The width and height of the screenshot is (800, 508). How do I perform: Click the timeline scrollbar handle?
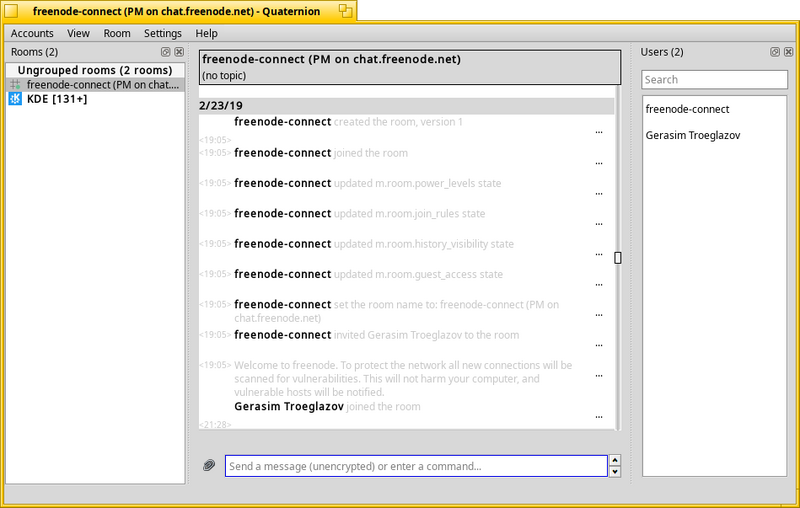tap(618, 258)
